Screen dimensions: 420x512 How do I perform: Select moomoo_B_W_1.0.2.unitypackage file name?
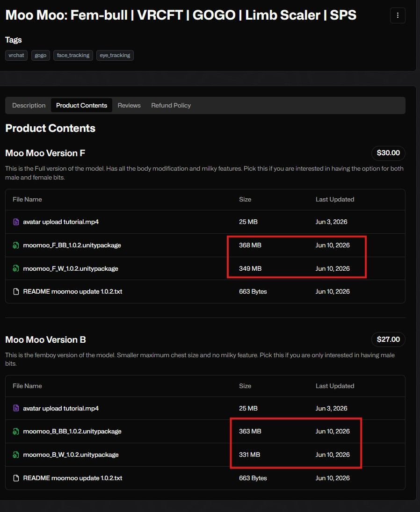coord(71,454)
